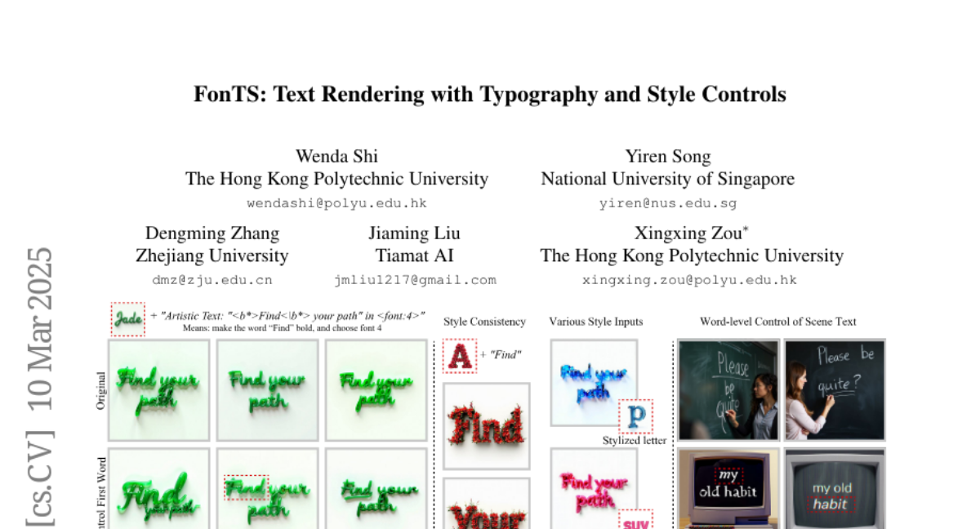The width and height of the screenshot is (980, 529).
Task: Click the middle Original row "Find your path" image
Action: [x=267, y=390]
